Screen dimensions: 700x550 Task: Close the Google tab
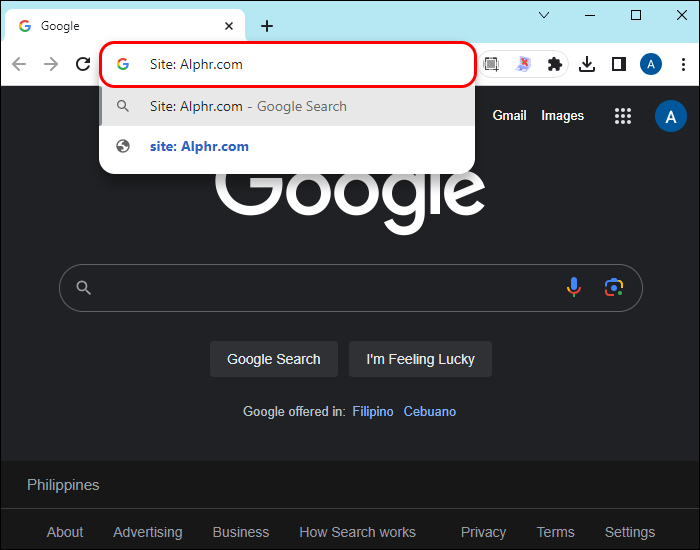point(229,26)
